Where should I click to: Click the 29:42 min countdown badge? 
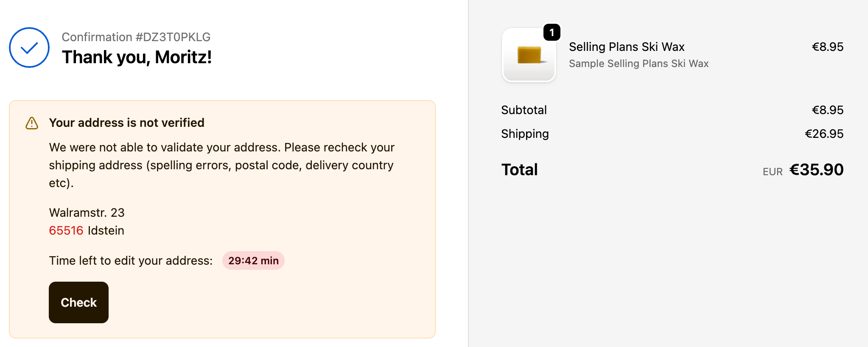(x=253, y=260)
